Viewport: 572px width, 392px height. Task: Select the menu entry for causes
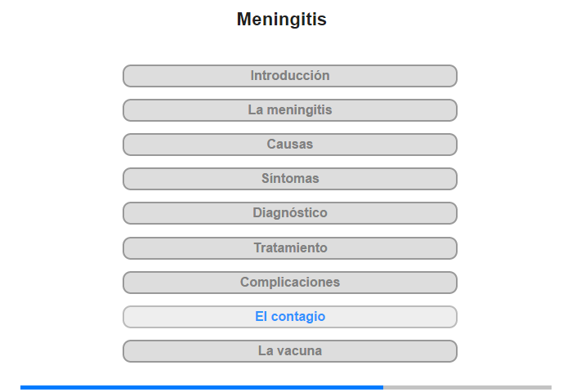tap(289, 145)
